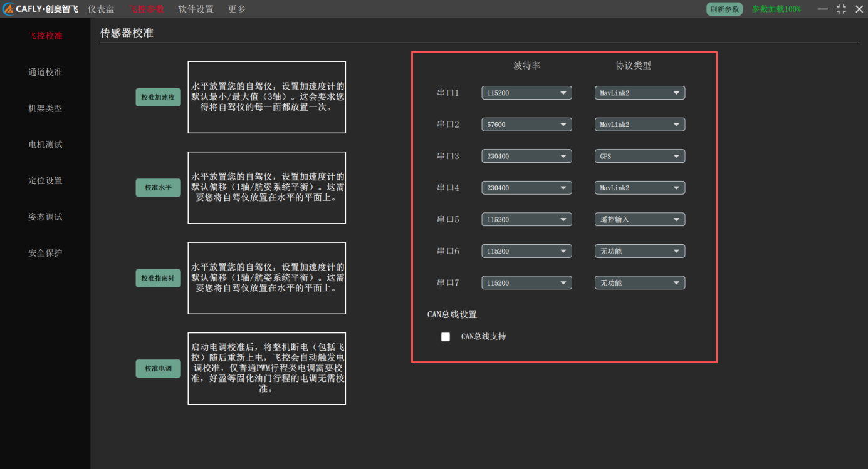Open the 串口1 protocol type dropdown

point(640,93)
